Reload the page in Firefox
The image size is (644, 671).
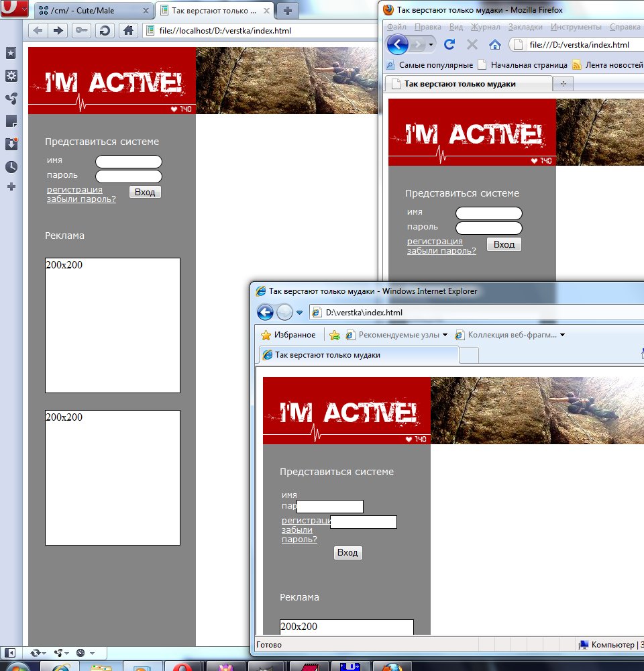click(x=449, y=44)
